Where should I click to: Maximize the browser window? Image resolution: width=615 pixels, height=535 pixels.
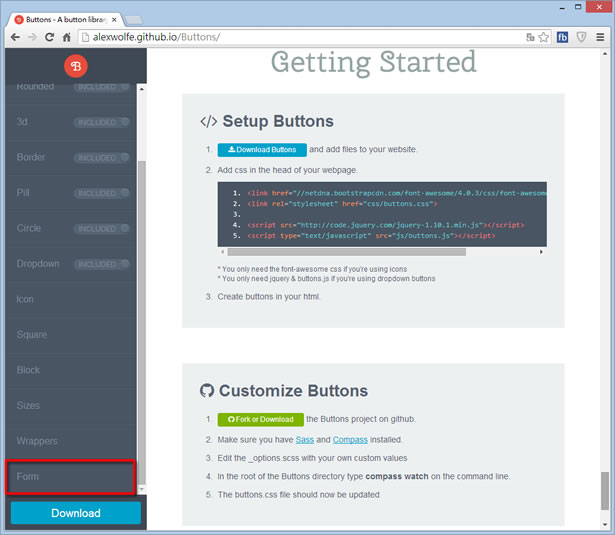[578, 7]
